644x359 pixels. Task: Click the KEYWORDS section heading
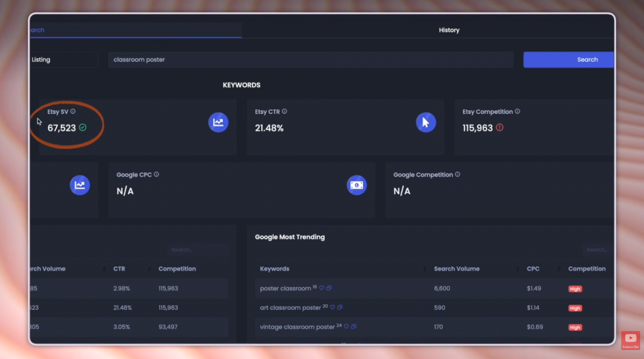click(x=241, y=85)
